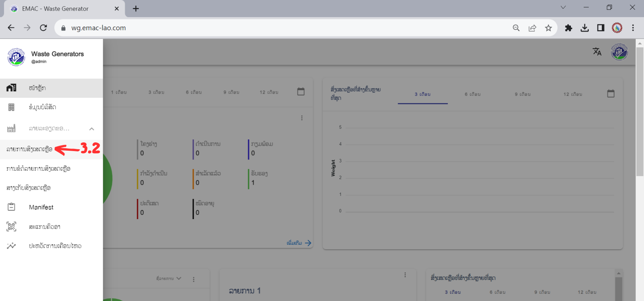Select the 6 ເດືອນ tab in top-right chart
Screen dimensions: 644x301
pyautogui.click(x=472, y=94)
